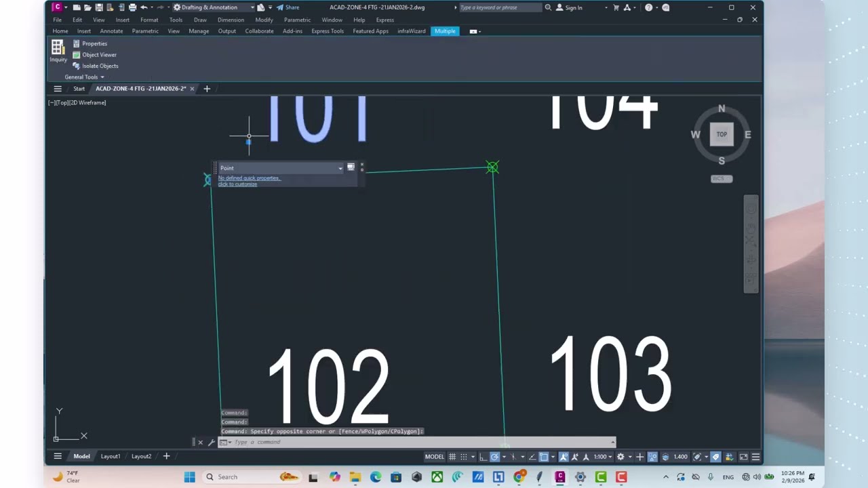Expand the command line history arrow
Screen dimensions: 868x488
pyautogui.click(x=613, y=442)
